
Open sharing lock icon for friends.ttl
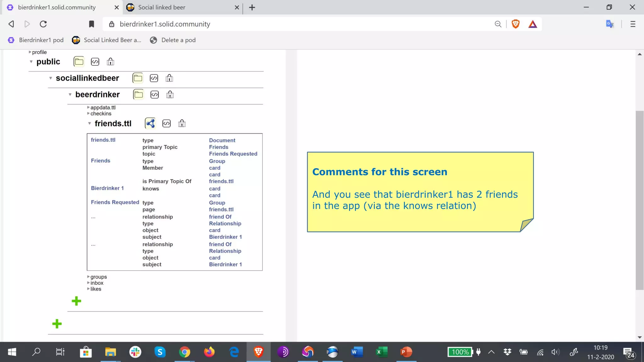click(x=182, y=123)
